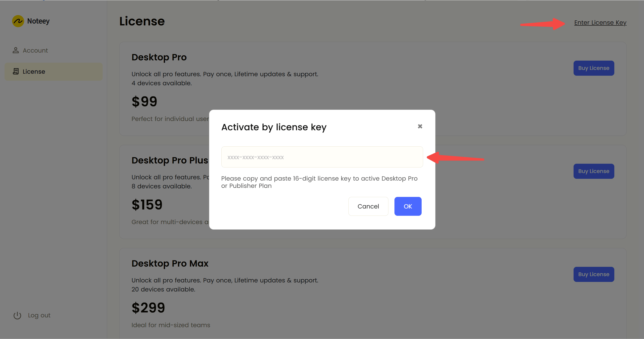Buy License for Desktop Pro Plus
The height and width of the screenshot is (339, 644).
pos(594,171)
